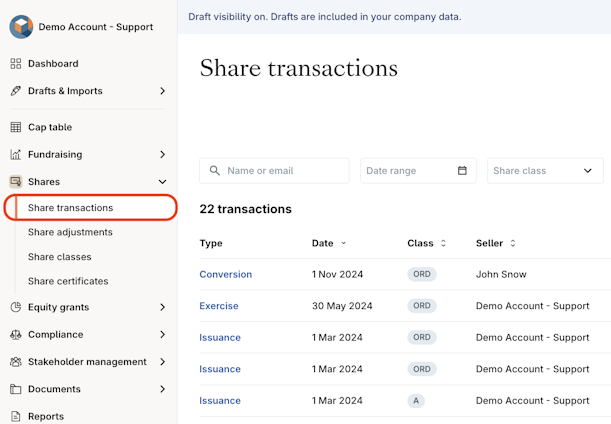Select Share classes submenu item
Viewport: 611px width, 424px height.
60,257
